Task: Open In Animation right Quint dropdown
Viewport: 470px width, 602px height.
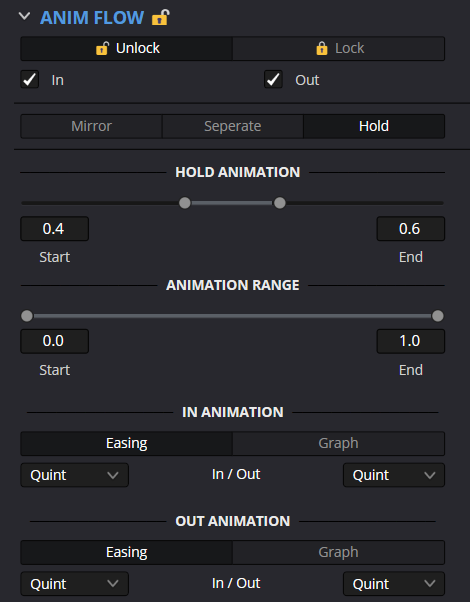Action: coord(394,475)
